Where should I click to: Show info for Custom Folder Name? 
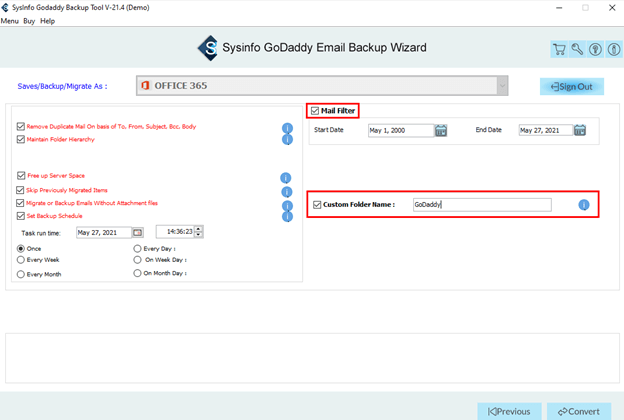click(584, 205)
